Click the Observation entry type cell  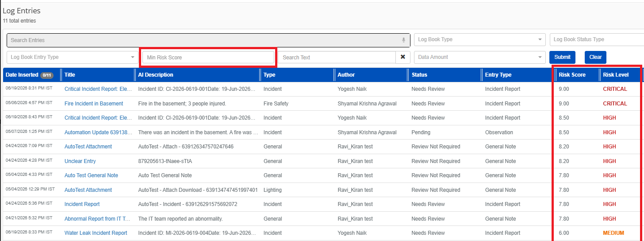click(x=499, y=132)
